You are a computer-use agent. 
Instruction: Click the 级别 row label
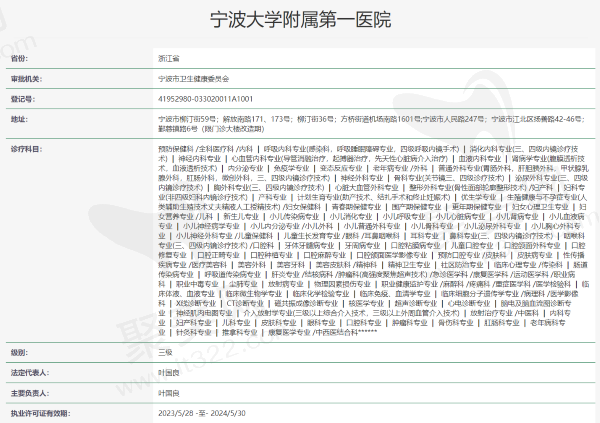pos(19,353)
